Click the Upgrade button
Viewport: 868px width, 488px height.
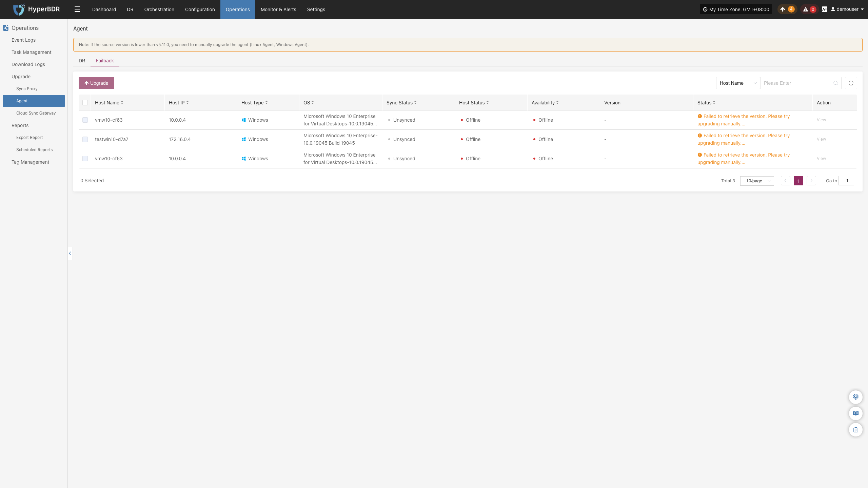(96, 83)
